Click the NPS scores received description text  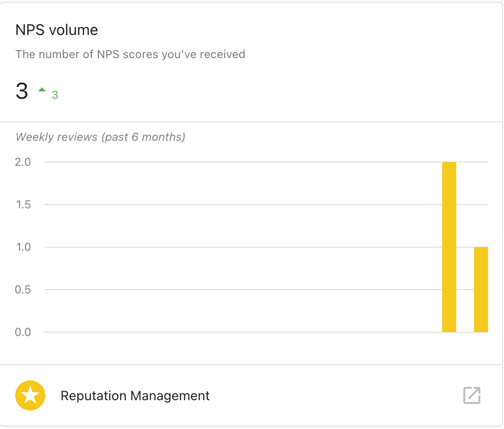[130, 54]
